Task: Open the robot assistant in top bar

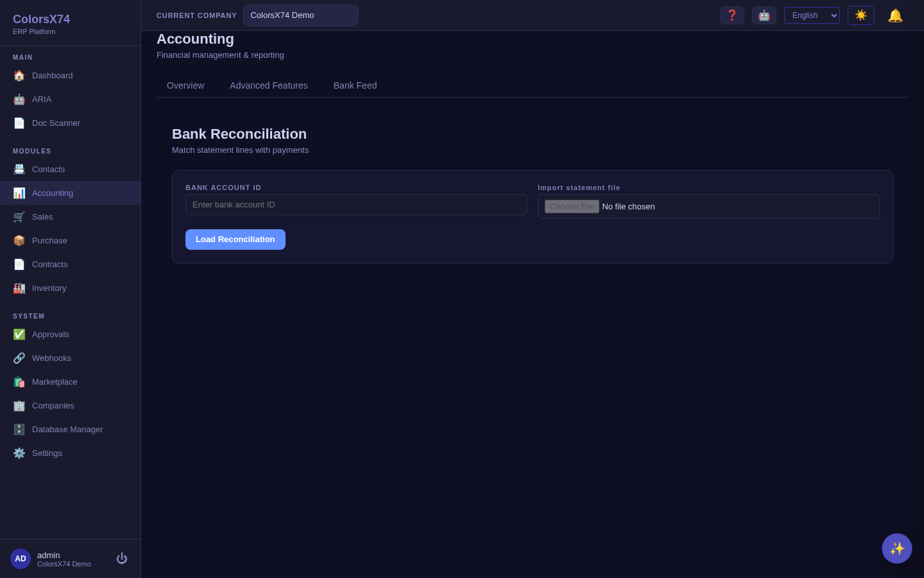Action: pyautogui.click(x=764, y=15)
